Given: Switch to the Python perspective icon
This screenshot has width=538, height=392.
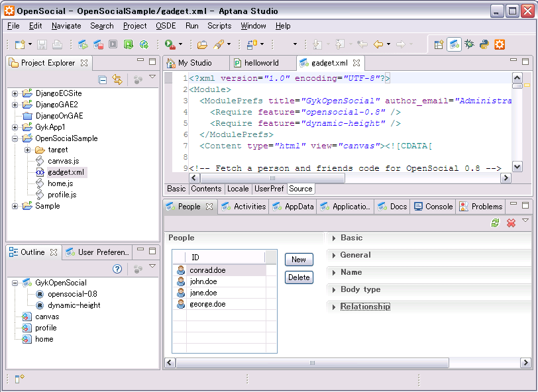Looking at the screenshot, I should [484, 44].
